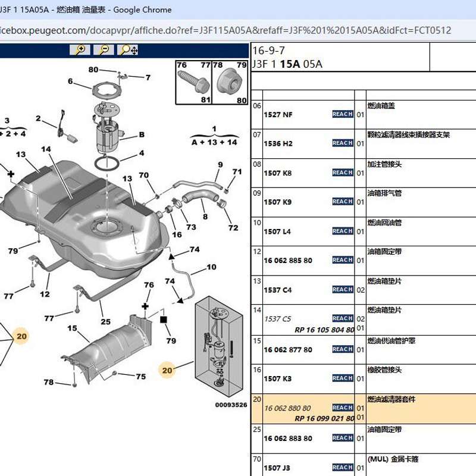This screenshot has width=476, height=476.
Task: Click part number 1507 K8
Action: [278, 173]
